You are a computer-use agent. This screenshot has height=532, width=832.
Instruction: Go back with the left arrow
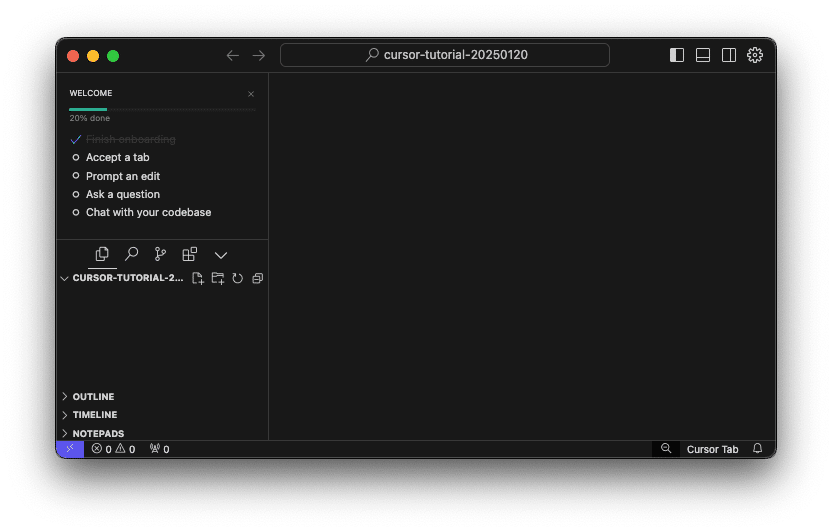[232, 56]
